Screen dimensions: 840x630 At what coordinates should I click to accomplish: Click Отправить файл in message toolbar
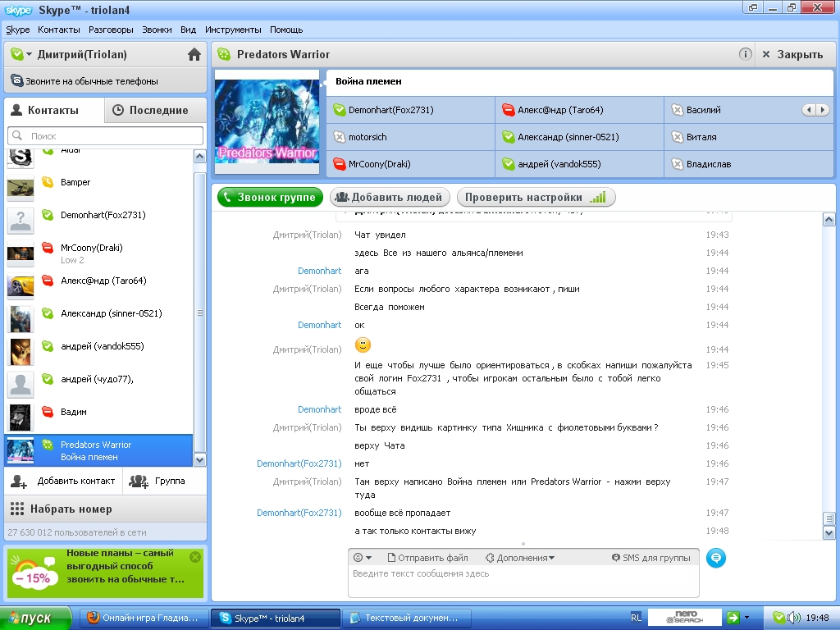[x=427, y=558]
